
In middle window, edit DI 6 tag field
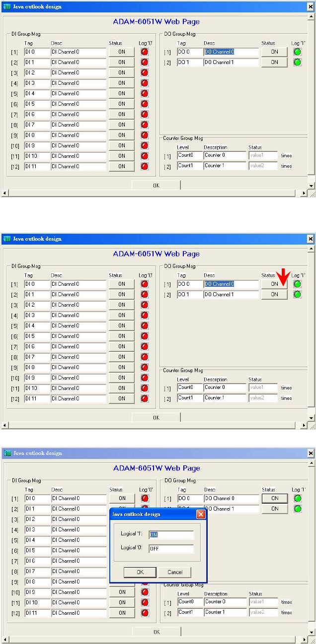[37, 346]
